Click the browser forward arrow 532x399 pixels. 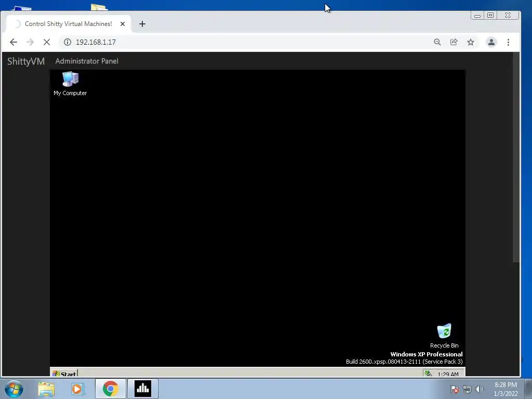(30, 42)
